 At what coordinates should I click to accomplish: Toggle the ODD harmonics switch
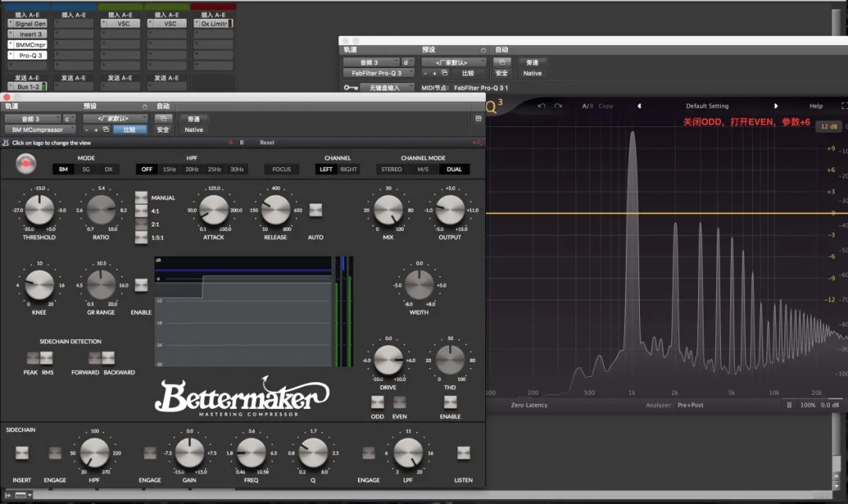[378, 402]
